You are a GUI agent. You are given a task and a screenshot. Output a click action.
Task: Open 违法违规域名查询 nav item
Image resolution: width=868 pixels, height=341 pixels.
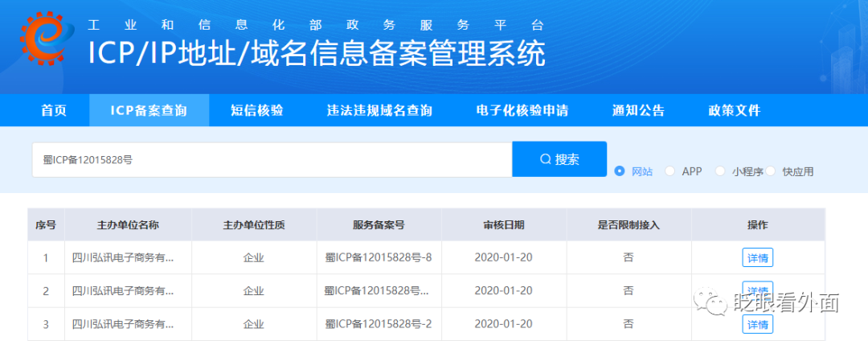coord(379,110)
